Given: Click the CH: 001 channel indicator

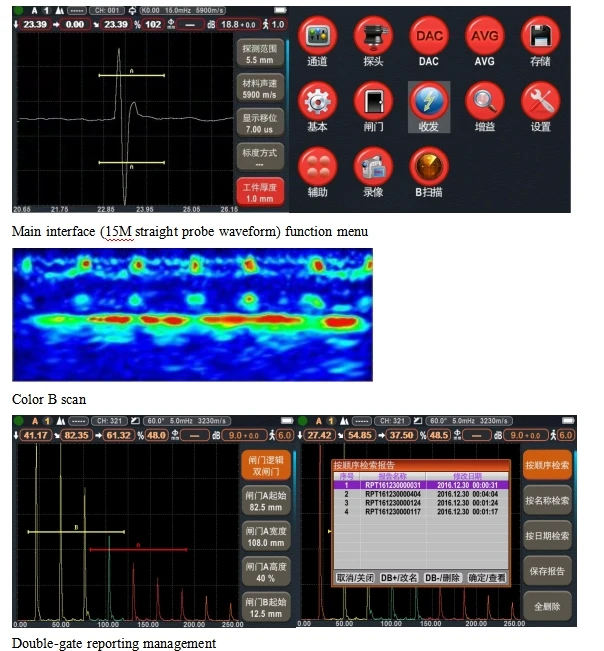Looking at the screenshot, I should click(x=107, y=10).
